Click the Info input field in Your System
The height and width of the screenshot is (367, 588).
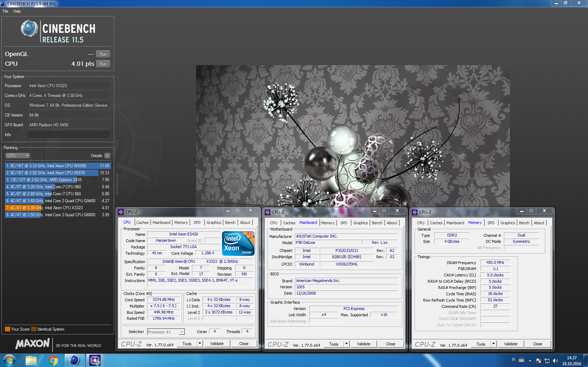[69, 135]
